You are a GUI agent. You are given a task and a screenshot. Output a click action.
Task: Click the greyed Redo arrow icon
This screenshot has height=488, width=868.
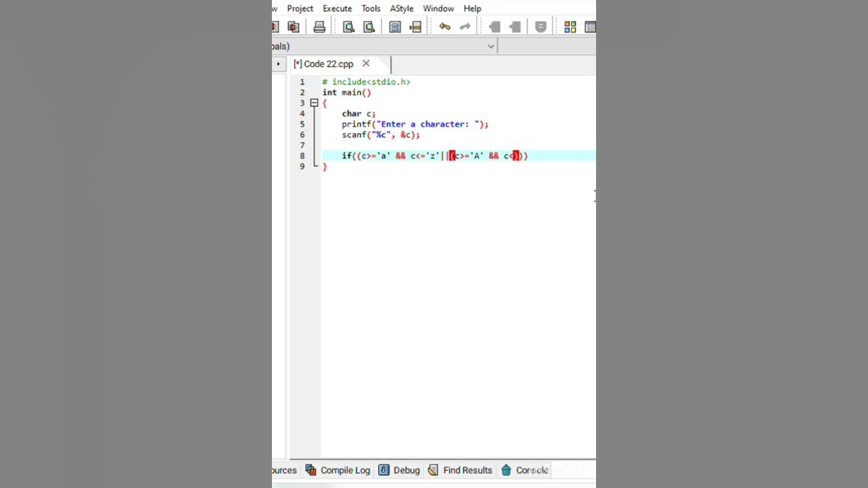[465, 27]
